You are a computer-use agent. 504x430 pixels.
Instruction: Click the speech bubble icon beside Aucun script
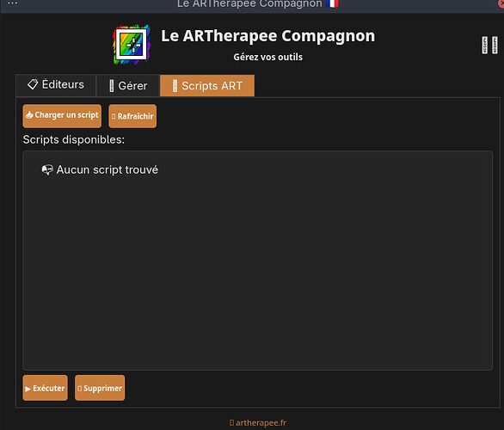pos(47,169)
